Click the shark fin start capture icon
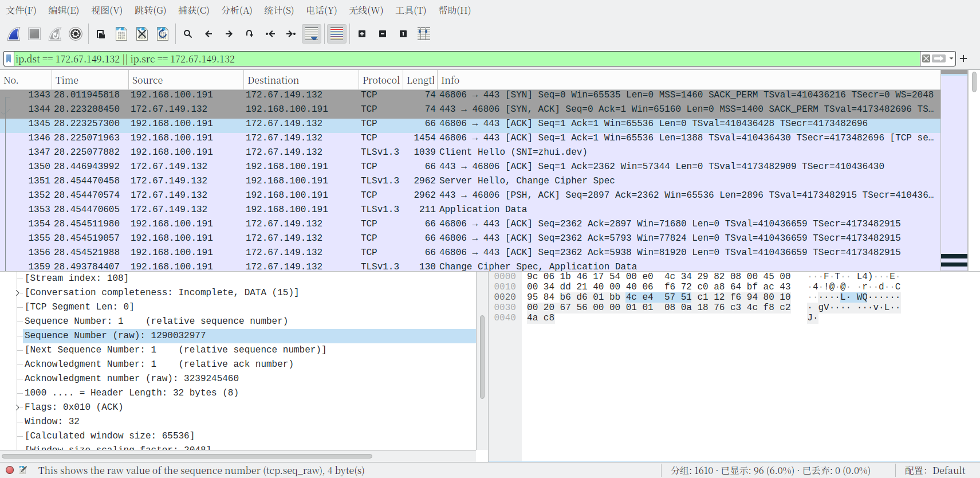This screenshot has width=980, height=478. click(x=14, y=34)
